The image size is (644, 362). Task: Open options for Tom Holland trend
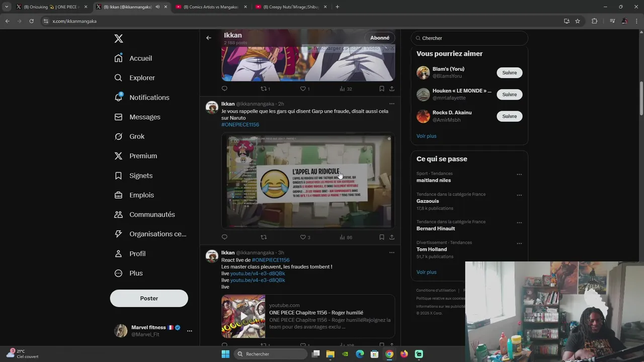click(x=519, y=243)
